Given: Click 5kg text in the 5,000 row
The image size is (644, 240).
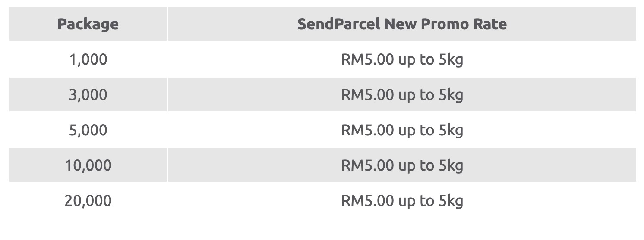Looking at the screenshot, I should click(x=451, y=131).
